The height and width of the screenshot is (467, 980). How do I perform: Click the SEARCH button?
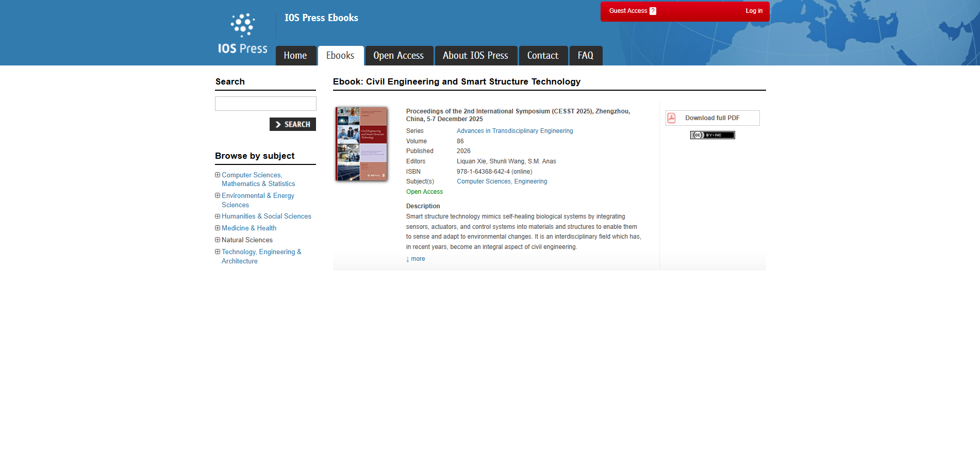pos(293,124)
